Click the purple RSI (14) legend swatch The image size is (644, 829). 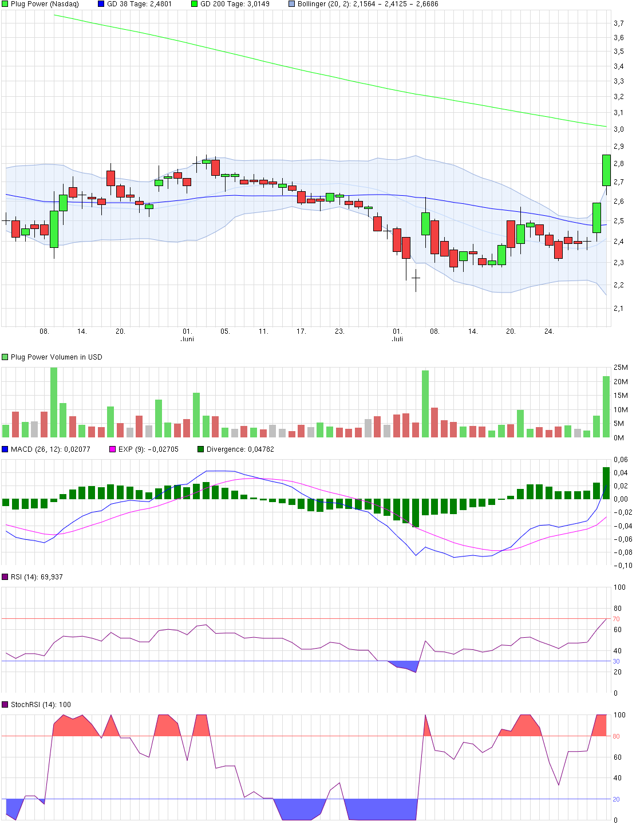click(x=5, y=577)
